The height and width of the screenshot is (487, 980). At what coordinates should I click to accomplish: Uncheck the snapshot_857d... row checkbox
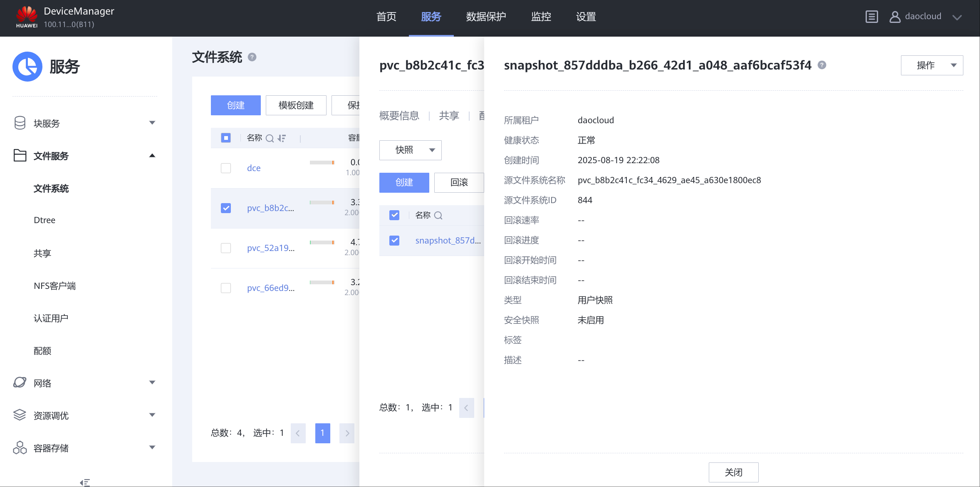[394, 241]
